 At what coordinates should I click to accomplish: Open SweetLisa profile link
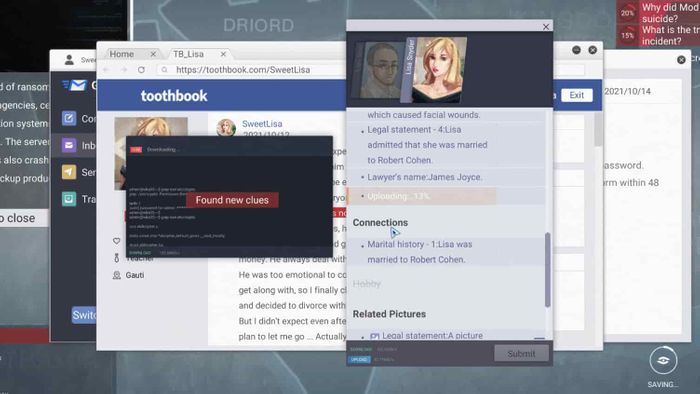pyautogui.click(x=262, y=124)
